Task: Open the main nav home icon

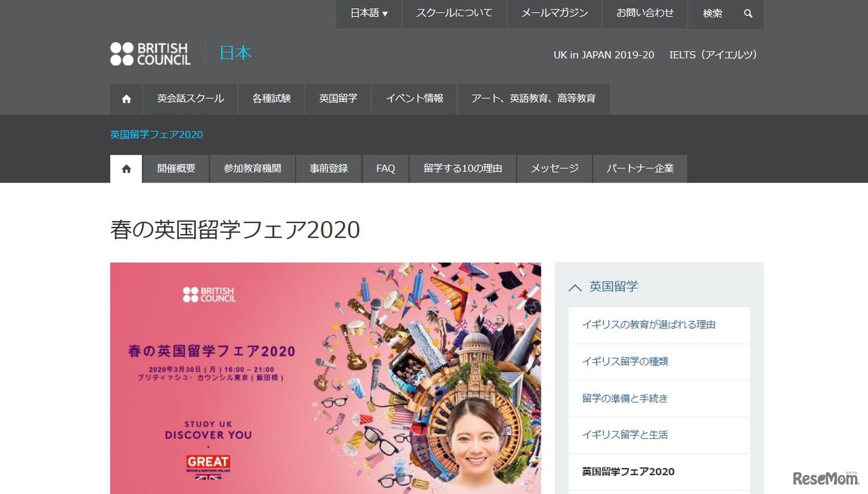Action: point(126,99)
